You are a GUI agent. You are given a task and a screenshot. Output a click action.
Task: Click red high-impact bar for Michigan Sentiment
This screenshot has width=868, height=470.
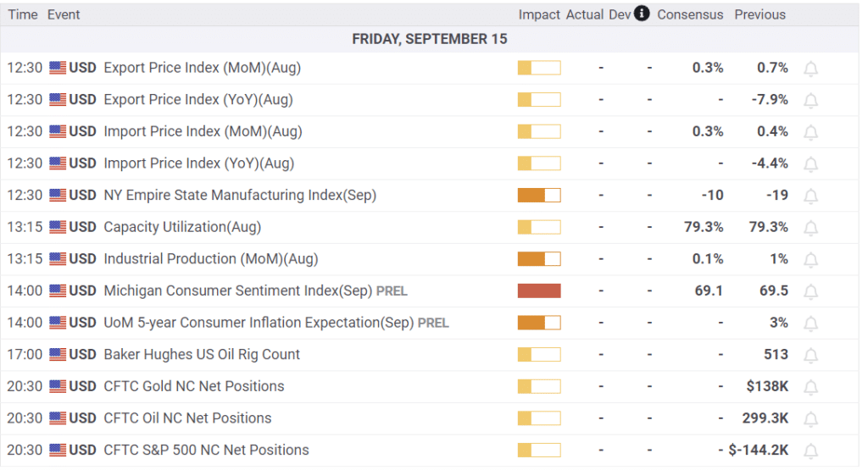(x=539, y=291)
